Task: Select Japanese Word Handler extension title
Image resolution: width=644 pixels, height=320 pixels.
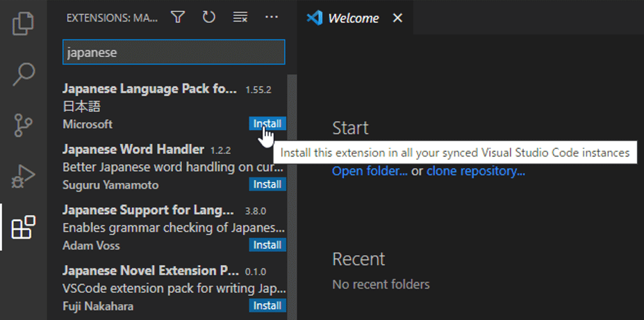Action: 133,150
